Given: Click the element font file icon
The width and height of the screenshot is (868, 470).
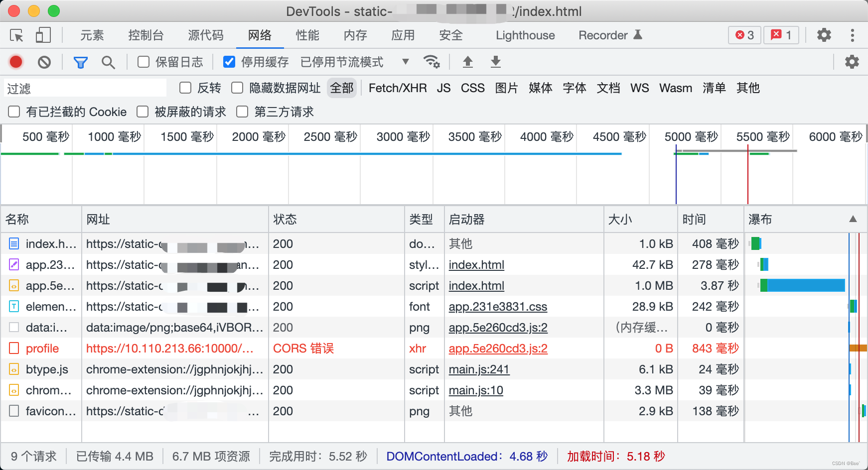Looking at the screenshot, I should click(x=14, y=307).
